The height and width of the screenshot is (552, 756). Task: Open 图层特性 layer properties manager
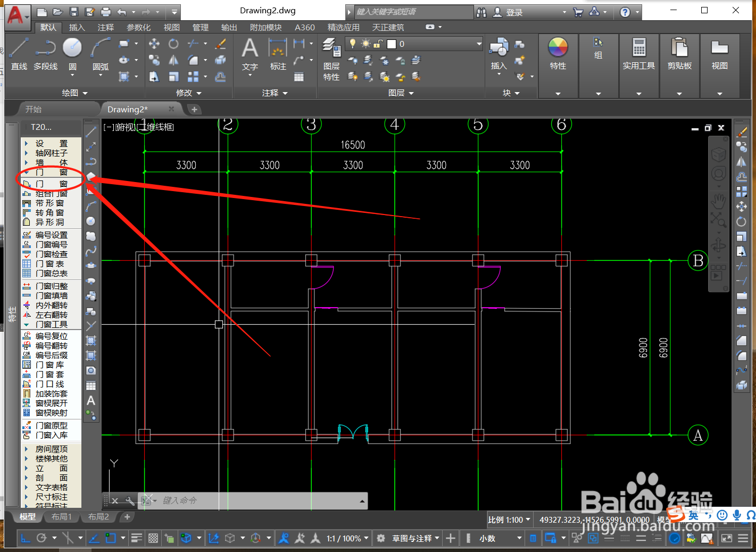coord(331,59)
